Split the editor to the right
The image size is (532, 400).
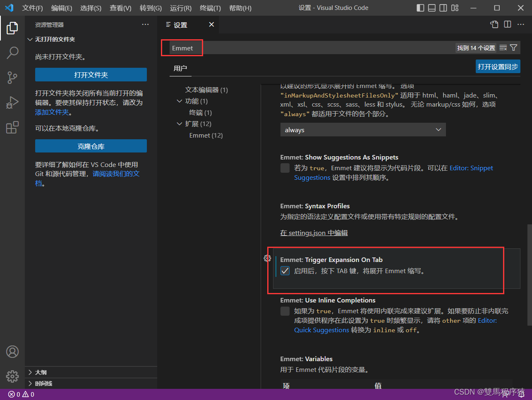[508, 24]
